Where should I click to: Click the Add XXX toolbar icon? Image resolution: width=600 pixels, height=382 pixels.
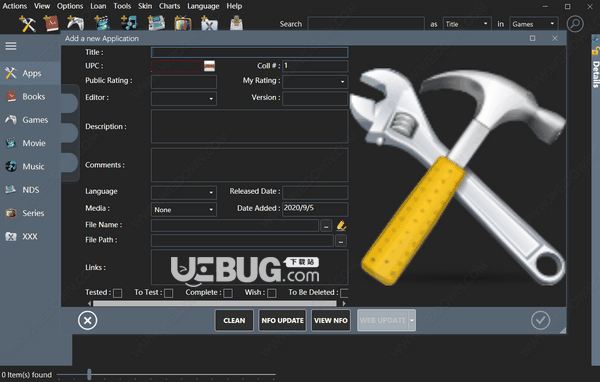[209, 23]
